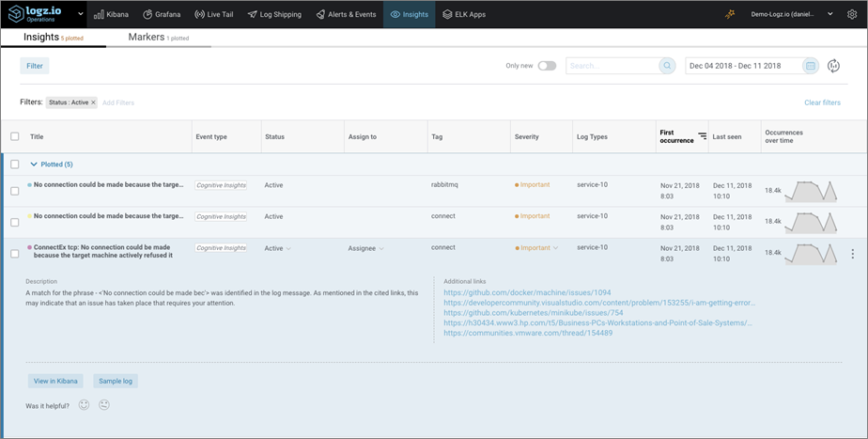The height and width of the screenshot is (439, 868).
Task: Click the Insights eye icon in nav
Action: [x=395, y=14]
